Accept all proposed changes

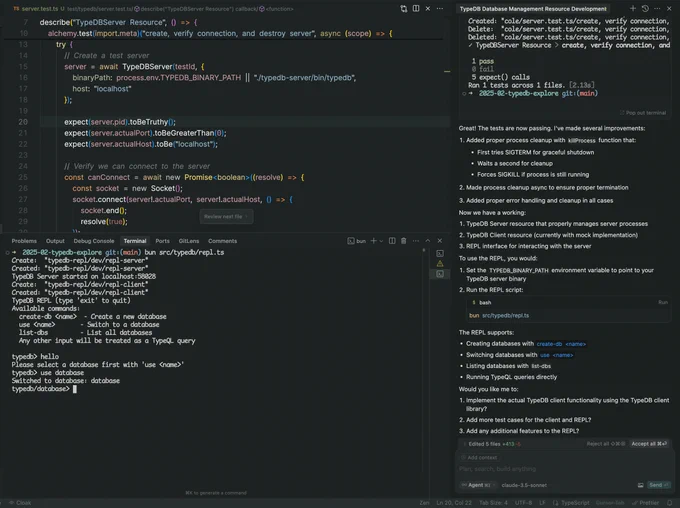[649, 444]
